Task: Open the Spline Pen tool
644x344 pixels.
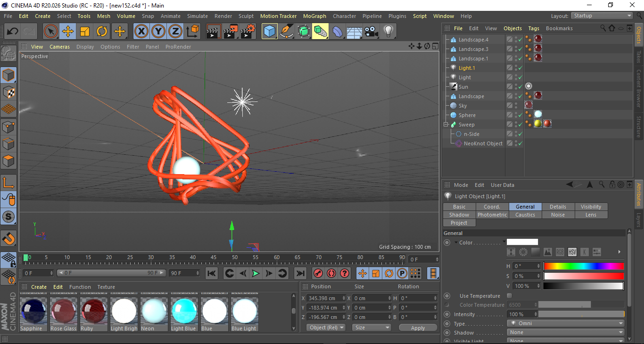Action: [x=287, y=32]
